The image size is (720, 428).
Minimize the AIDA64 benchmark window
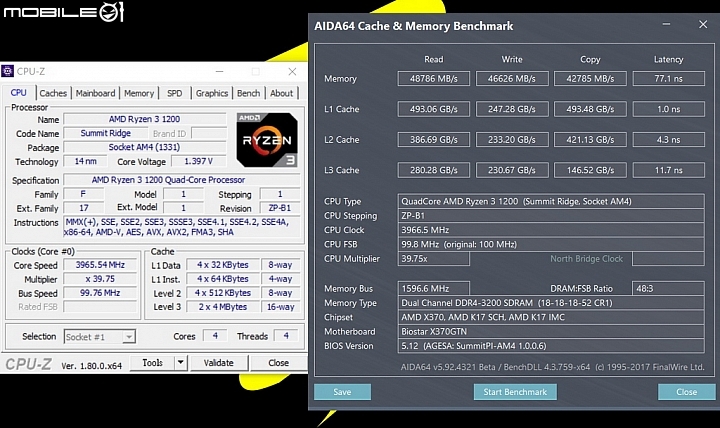[x=666, y=24]
